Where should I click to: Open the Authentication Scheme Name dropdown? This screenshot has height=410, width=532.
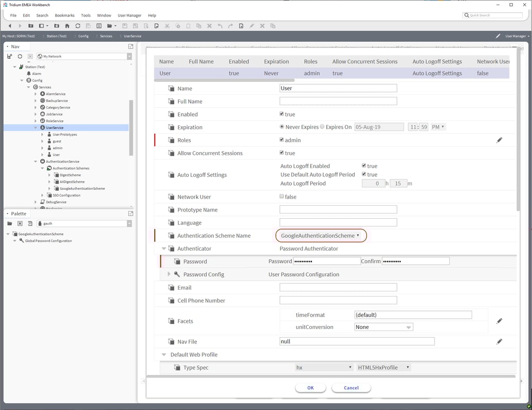(321, 236)
